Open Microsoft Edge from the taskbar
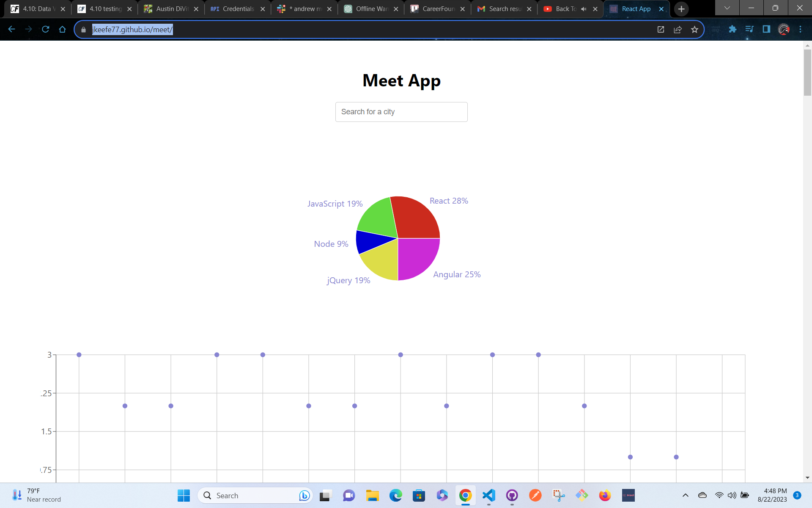This screenshot has height=508, width=812. [x=396, y=495]
